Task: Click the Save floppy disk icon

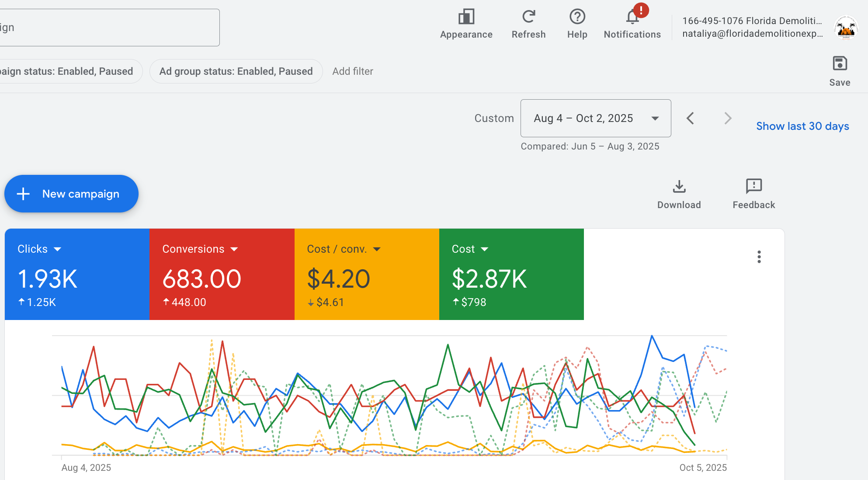Action: pyautogui.click(x=840, y=64)
